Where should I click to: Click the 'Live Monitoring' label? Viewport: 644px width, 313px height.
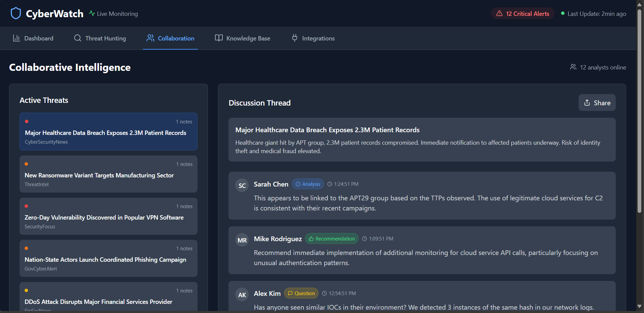pyautogui.click(x=117, y=14)
